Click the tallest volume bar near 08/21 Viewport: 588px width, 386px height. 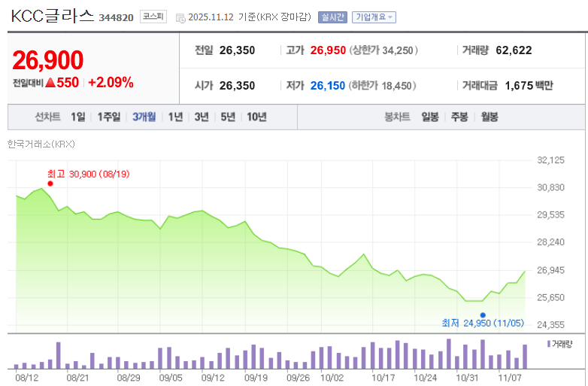point(59,355)
